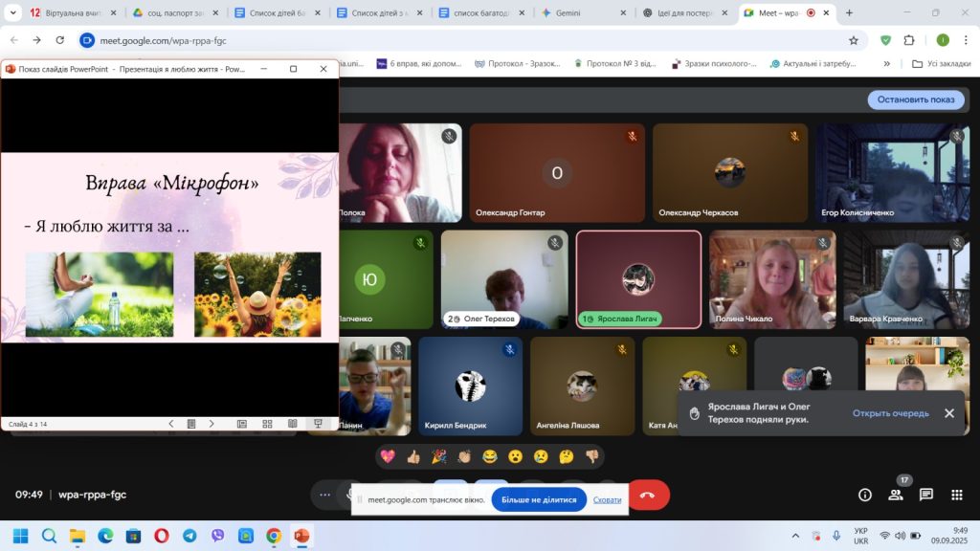Screen dimensions: 980x551
Task: Switch to slide sorter view icon
Action: tap(268, 424)
